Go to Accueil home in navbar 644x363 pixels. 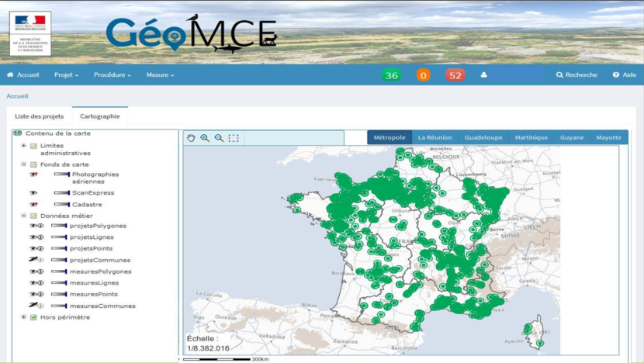23,74
